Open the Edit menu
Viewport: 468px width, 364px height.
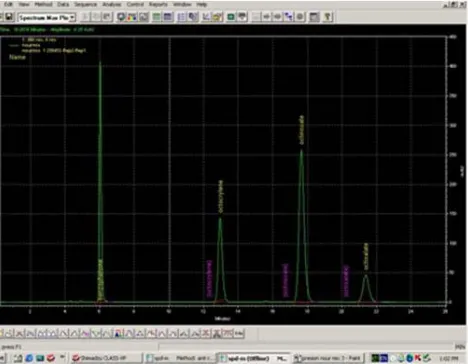coord(8,4)
